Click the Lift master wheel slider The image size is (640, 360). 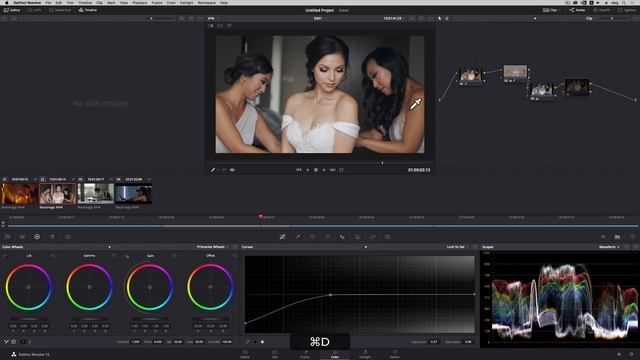coord(29,319)
